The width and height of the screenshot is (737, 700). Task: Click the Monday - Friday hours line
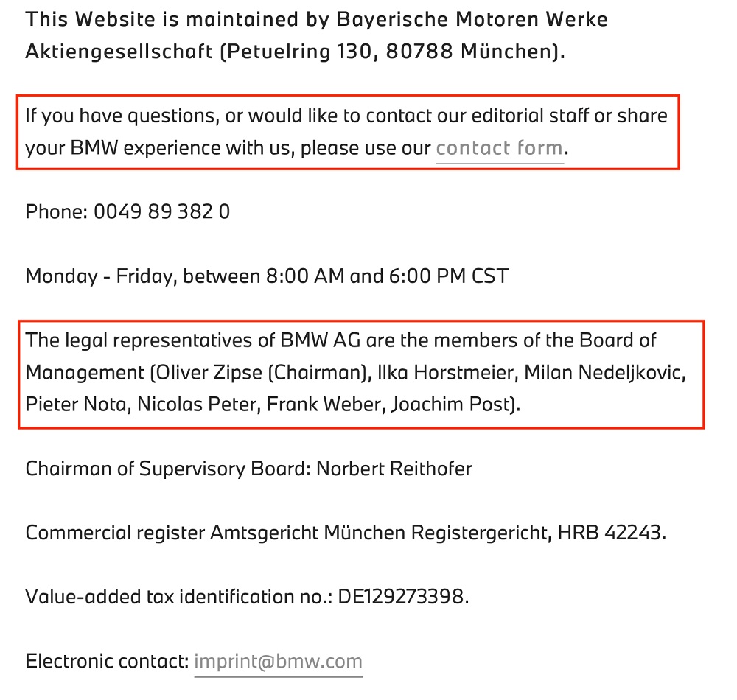(x=267, y=276)
